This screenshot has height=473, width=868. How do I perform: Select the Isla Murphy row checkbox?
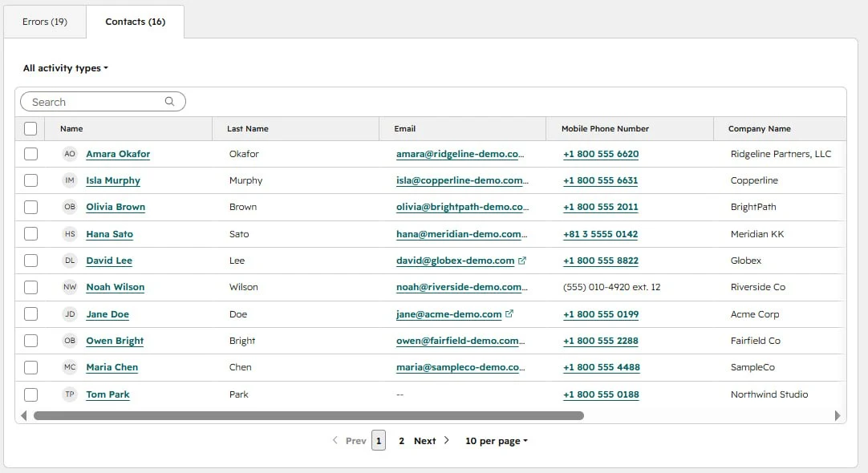31,180
